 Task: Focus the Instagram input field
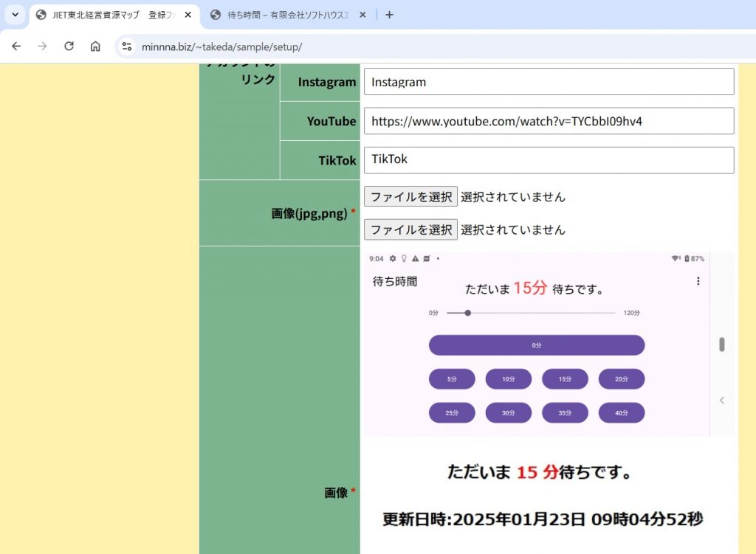point(549,82)
